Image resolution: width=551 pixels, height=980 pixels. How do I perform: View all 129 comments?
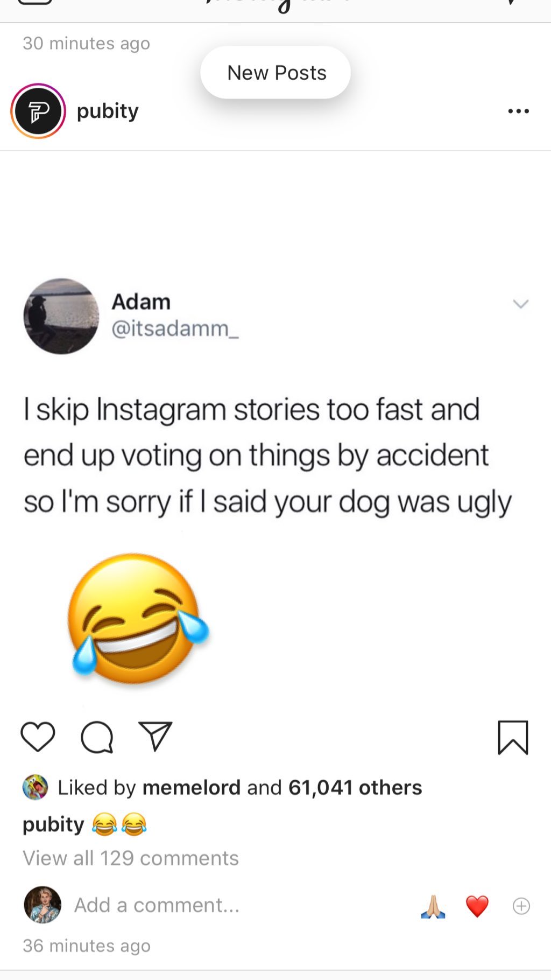131,858
